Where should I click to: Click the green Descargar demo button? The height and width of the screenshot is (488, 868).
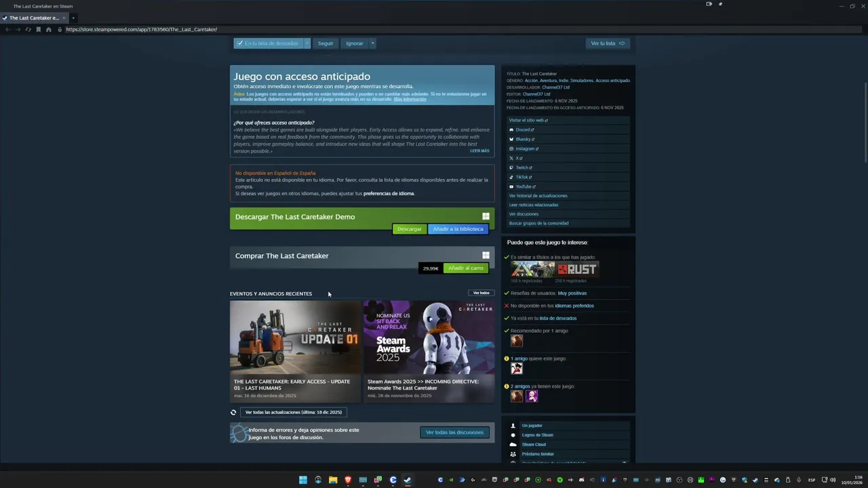tap(410, 229)
